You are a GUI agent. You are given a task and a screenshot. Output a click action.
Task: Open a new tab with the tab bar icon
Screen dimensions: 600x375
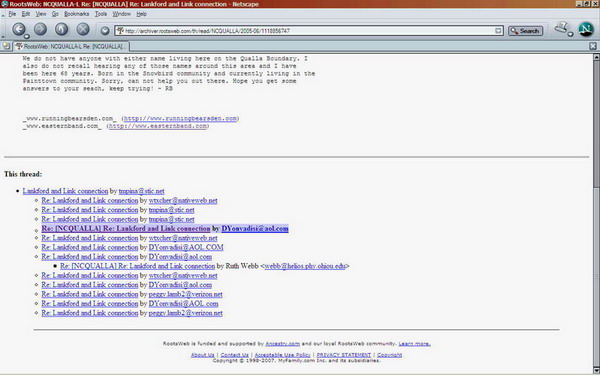(x=6, y=46)
